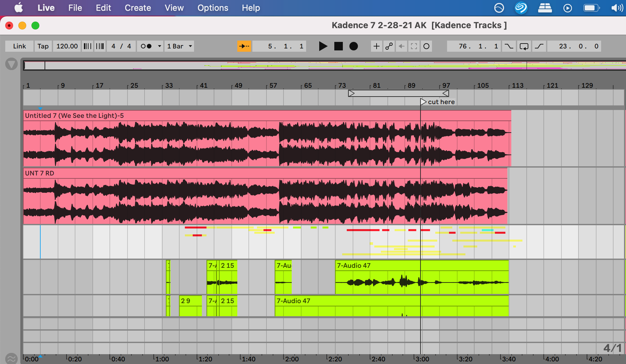Enable MIDI Arrangement Overdub
Viewport: 626px width, 364px height.
pyautogui.click(x=376, y=46)
